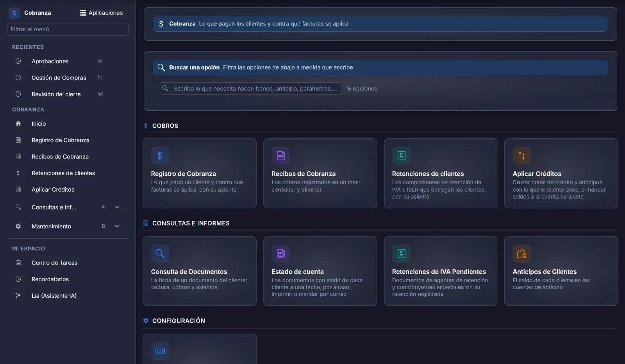Click the Cobranza dollar logo icon

[x=14, y=13]
